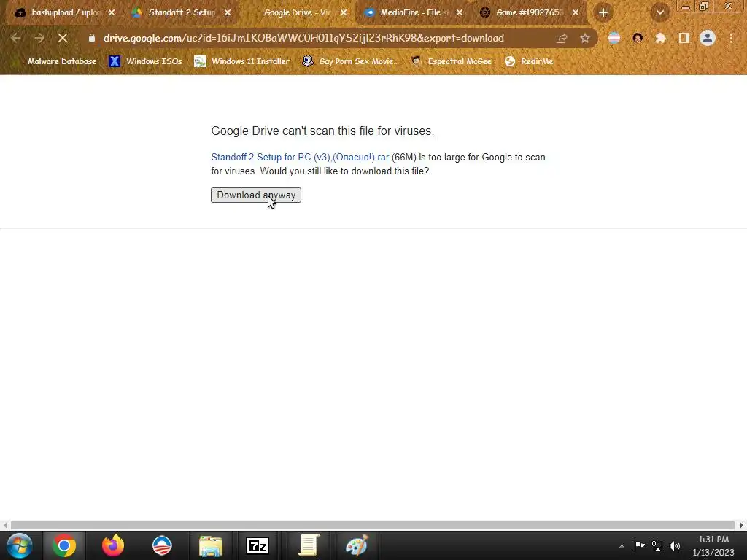
Task: Bookmark this page with the star
Action: coord(585,38)
